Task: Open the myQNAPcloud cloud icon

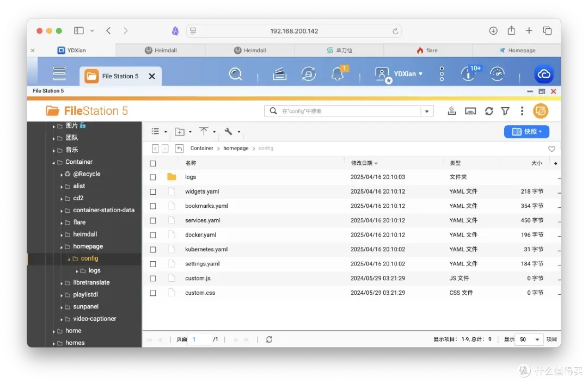Action: click(544, 74)
